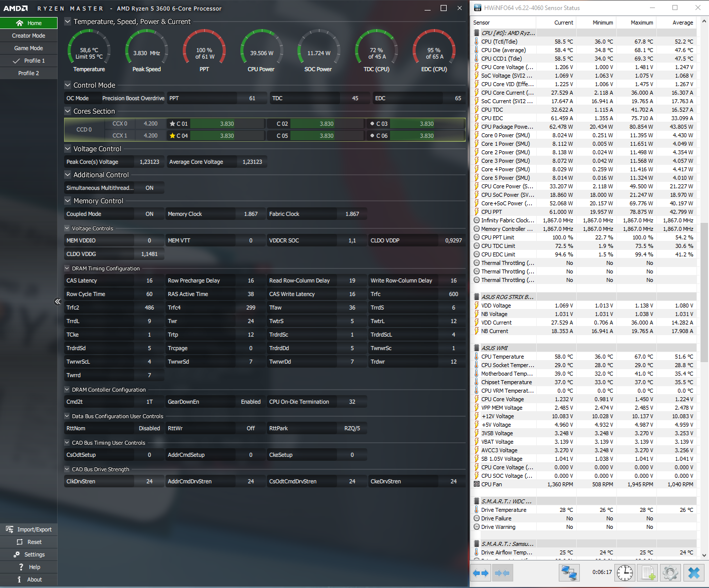Open the network computers icon in HWiNFO
Image resolution: width=709 pixels, height=588 pixels.
569,572
